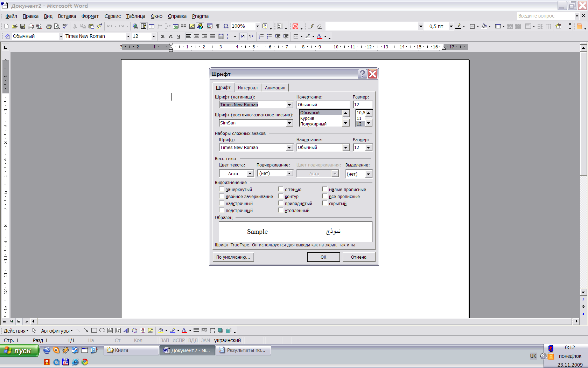Viewport: 588px width, 368px height.
Task: Use Format Painter brush icon
Action: pyautogui.click(x=99, y=26)
